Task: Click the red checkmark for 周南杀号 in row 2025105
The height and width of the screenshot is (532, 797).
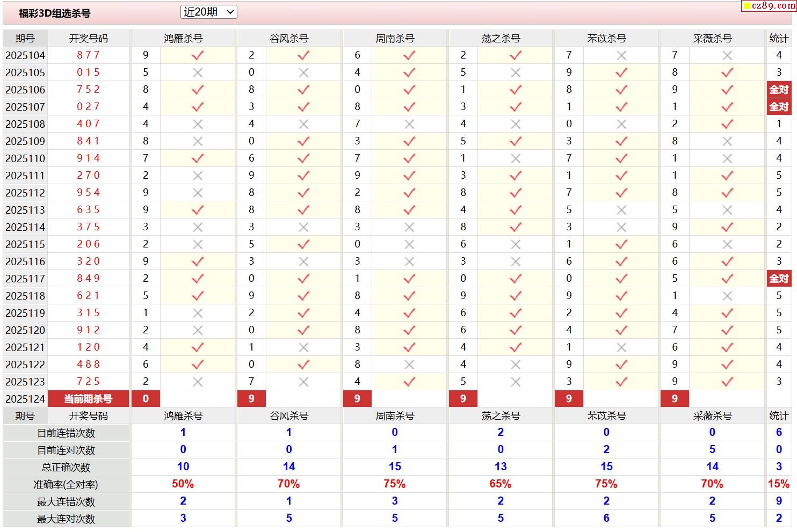Action: coord(409,72)
